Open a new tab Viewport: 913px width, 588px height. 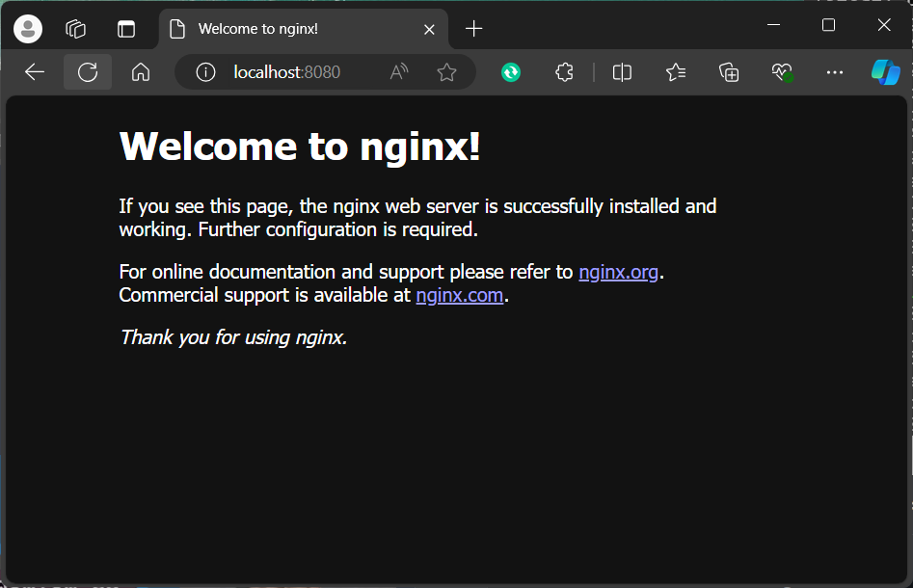(x=473, y=29)
